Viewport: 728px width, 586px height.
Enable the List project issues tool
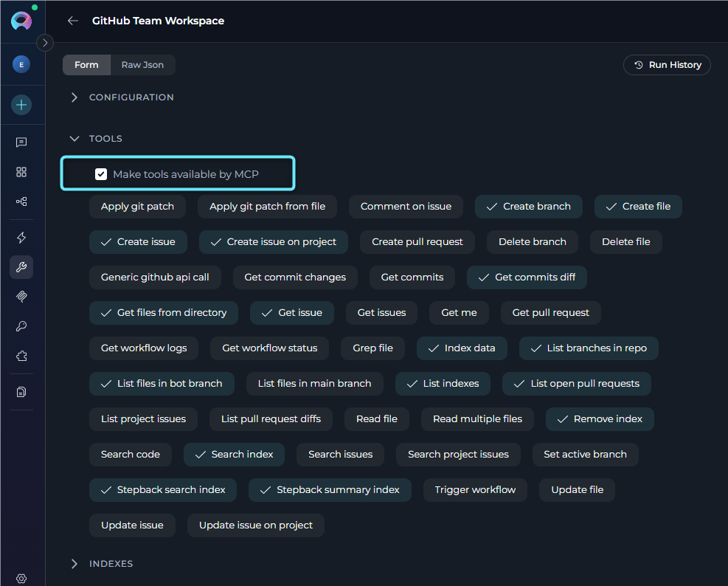pos(143,419)
